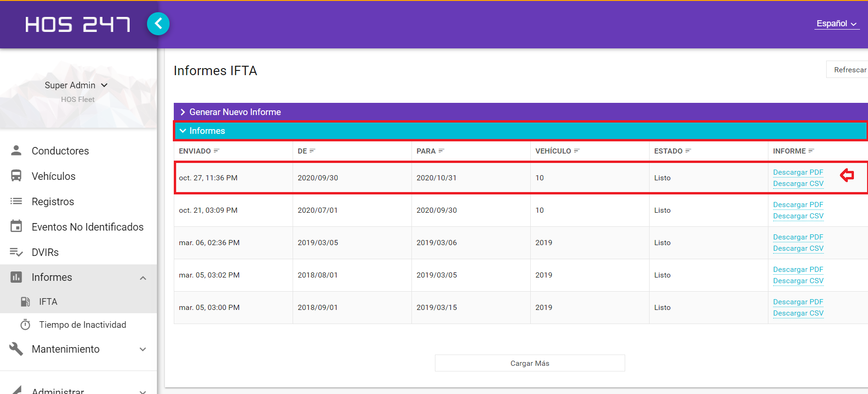
Task: Open the Español language dropdown
Action: pos(837,23)
